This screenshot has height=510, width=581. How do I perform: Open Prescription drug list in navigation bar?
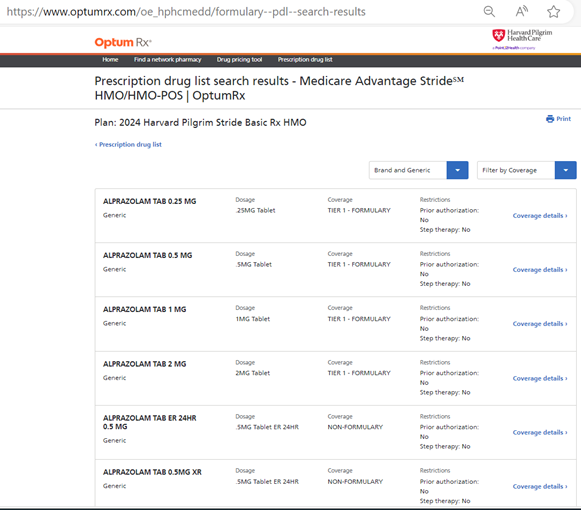click(305, 60)
